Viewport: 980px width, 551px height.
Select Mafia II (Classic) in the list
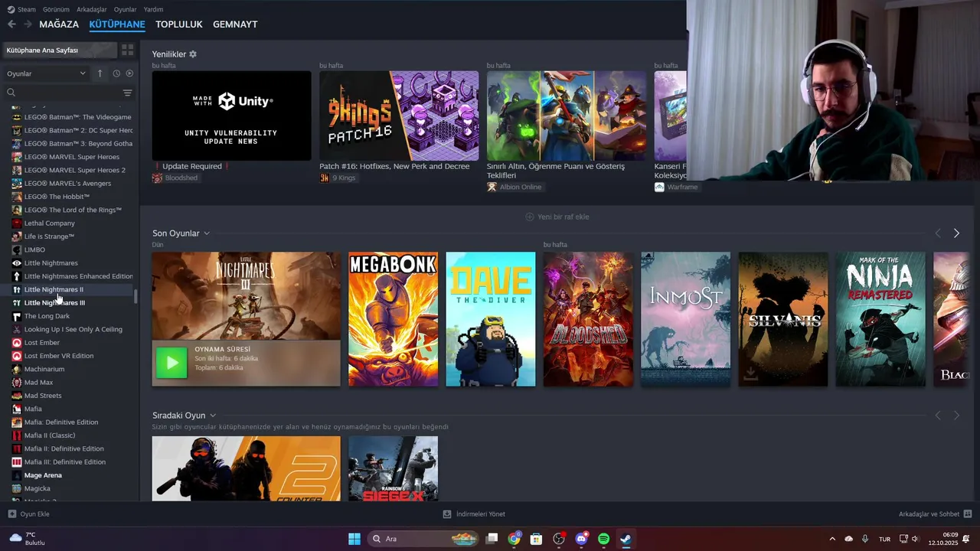tap(50, 435)
